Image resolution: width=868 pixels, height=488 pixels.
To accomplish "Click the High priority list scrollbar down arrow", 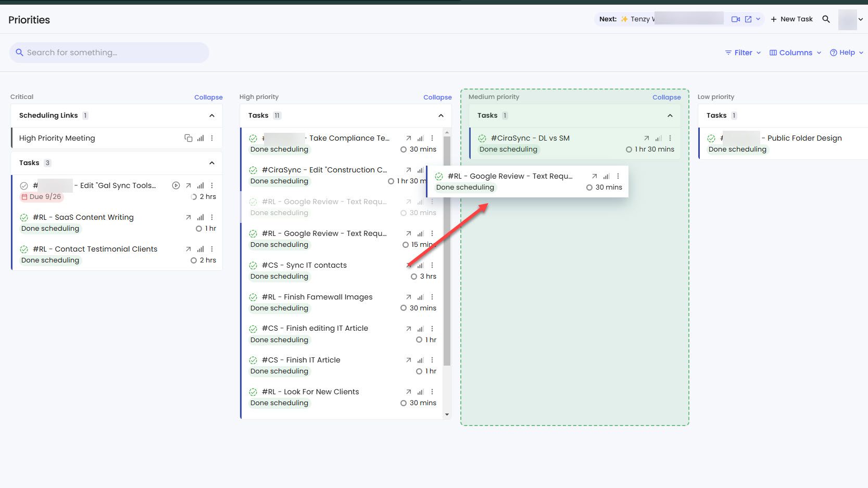I will [x=447, y=415].
